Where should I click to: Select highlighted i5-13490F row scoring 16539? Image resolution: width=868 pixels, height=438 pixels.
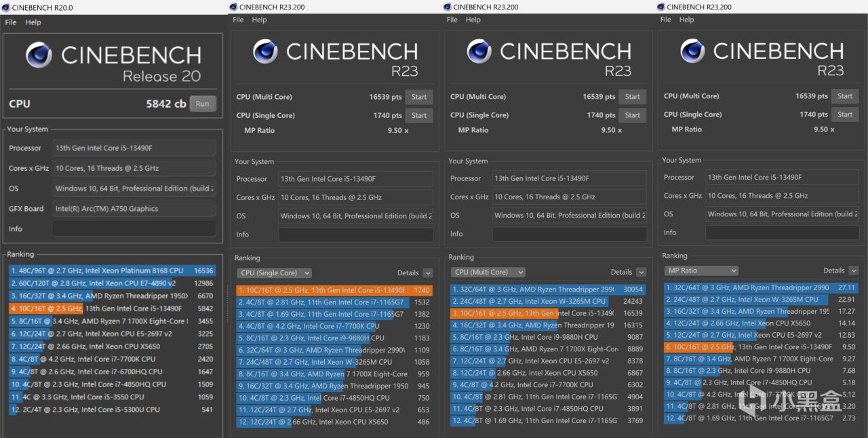coord(548,313)
